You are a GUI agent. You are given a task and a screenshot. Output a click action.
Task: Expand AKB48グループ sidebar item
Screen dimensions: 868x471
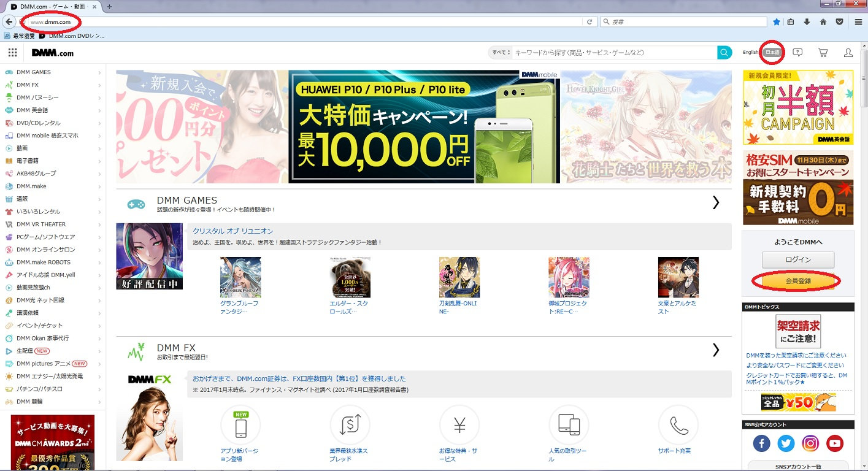pos(99,174)
